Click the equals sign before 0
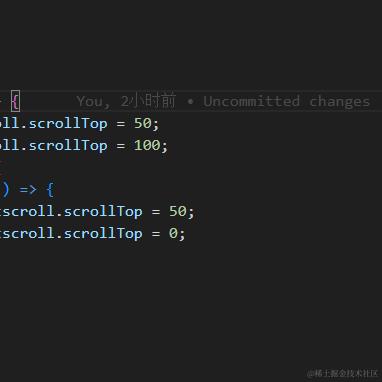382x382 pixels. click(x=156, y=234)
